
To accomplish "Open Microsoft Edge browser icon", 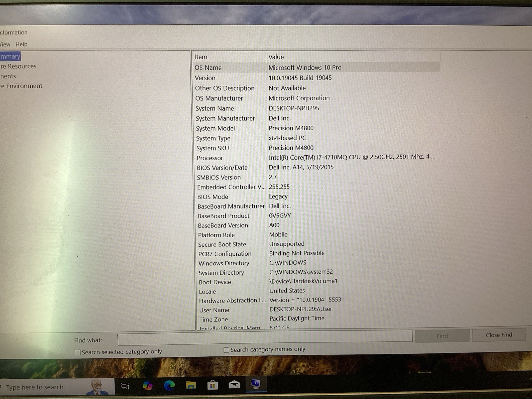I will tap(169, 385).
